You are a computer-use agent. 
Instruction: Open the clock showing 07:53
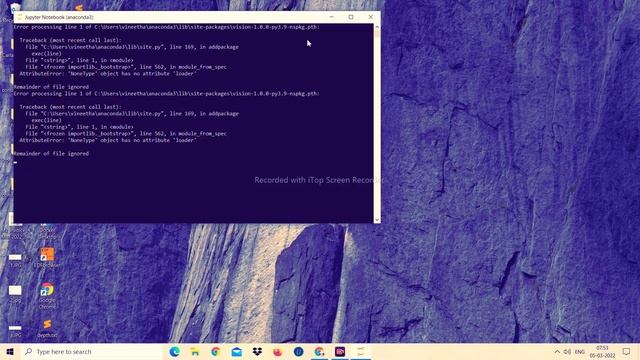602,351
